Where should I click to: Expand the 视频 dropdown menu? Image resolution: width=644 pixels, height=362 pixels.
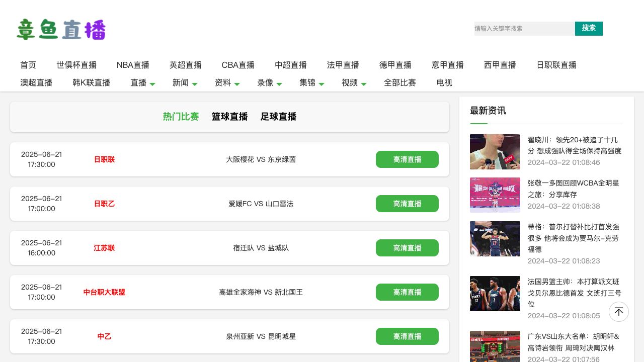point(354,83)
